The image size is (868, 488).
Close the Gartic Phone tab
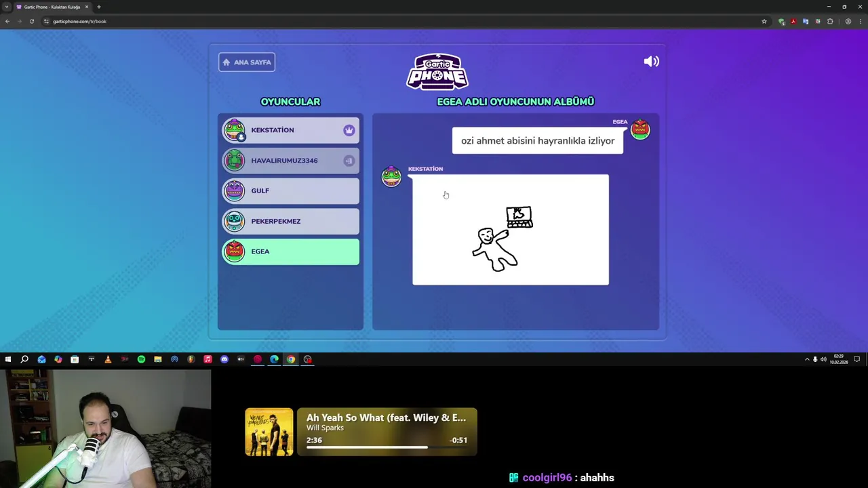86,7
